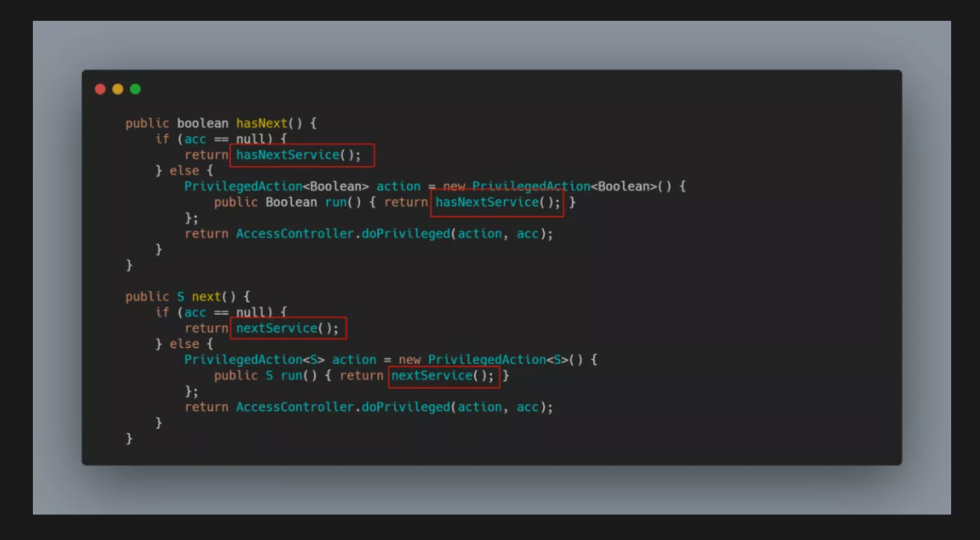Click the red close dot

coord(100,89)
